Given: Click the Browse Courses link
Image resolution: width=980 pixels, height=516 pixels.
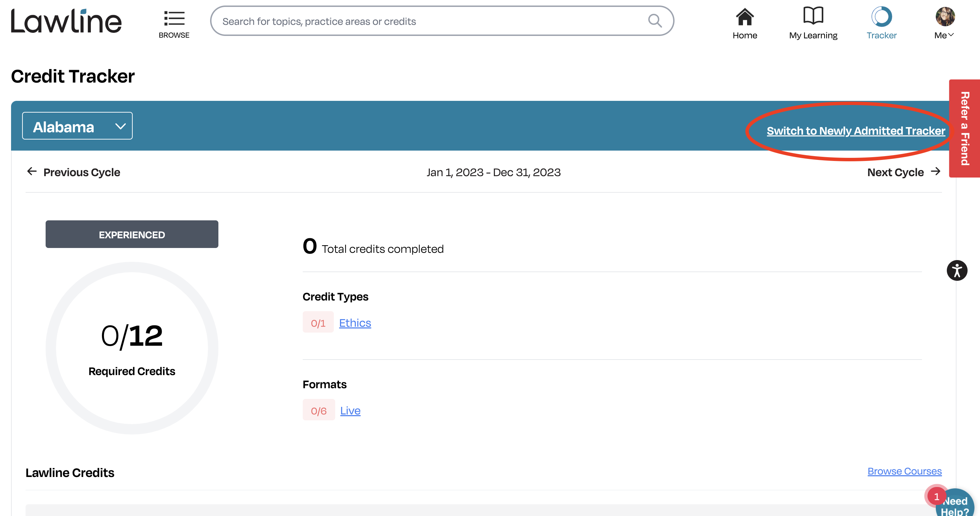Looking at the screenshot, I should point(904,471).
